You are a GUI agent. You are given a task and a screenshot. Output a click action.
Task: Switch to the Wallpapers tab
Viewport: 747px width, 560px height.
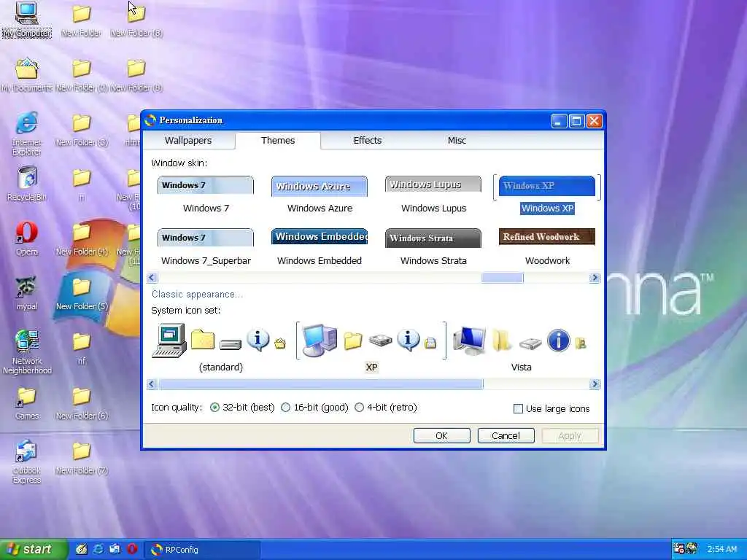click(188, 141)
